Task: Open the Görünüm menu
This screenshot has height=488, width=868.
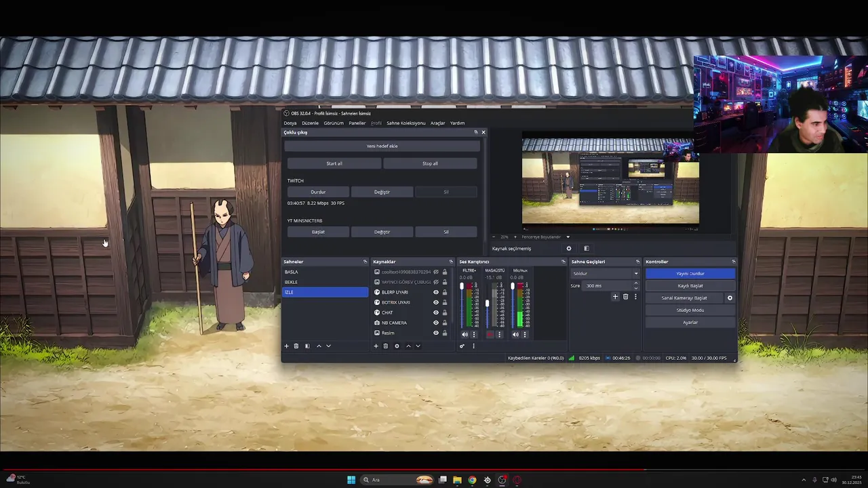Action: tap(334, 123)
